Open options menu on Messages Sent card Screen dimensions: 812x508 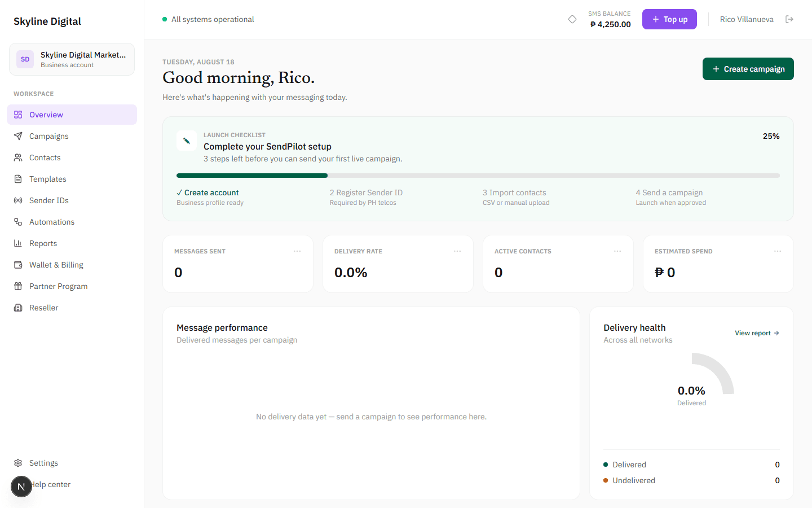(x=297, y=251)
